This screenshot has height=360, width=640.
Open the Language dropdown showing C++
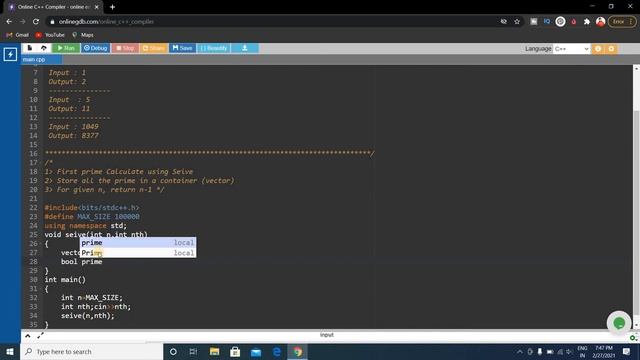571,49
